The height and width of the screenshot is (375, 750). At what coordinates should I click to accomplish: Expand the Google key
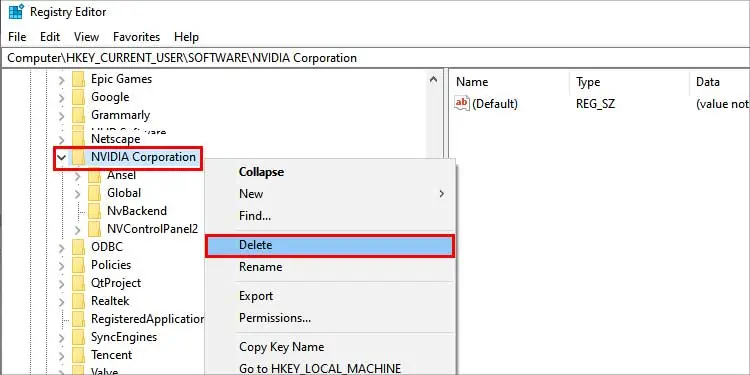(61, 98)
